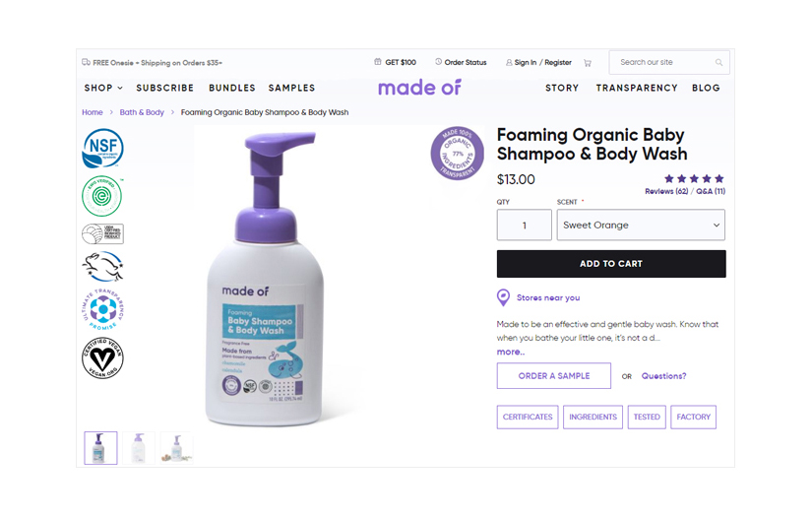Click the EWG Verified badge
Image resolution: width=812 pixels, height=517 pixels.
point(102,196)
